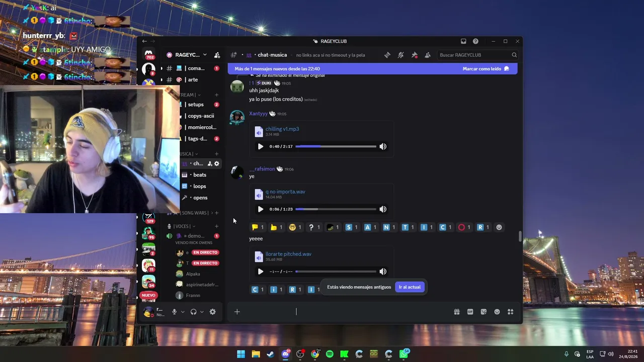Toggle headphones deafen in user panel
Screen dimensions: 644x362
pos(193,312)
